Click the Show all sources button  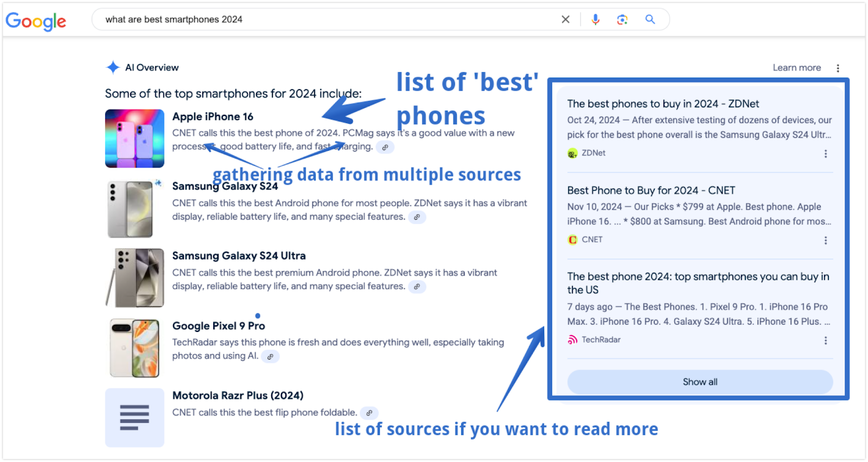click(700, 382)
